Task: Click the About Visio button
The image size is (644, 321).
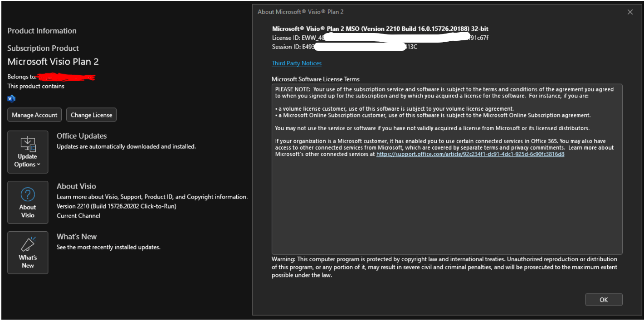Action: point(28,202)
